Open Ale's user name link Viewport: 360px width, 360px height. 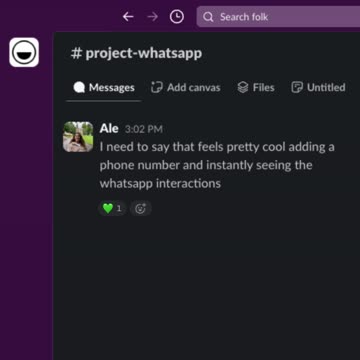[109, 128]
